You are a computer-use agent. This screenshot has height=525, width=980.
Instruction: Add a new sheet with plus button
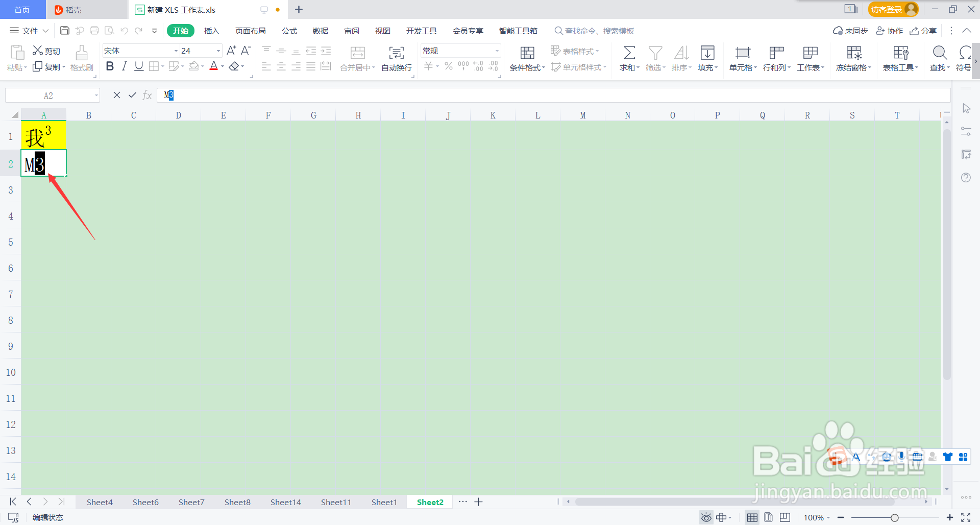click(x=478, y=502)
